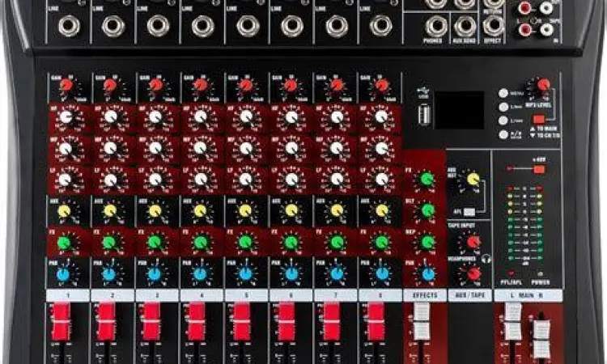The height and width of the screenshot is (364, 607).
Task: Turn channel 5 blue PAN knob
Action: click(245, 274)
